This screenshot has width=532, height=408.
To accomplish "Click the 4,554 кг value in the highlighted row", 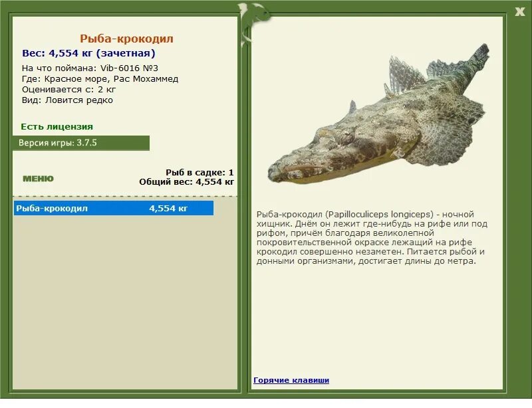I will tap(168, 208).
